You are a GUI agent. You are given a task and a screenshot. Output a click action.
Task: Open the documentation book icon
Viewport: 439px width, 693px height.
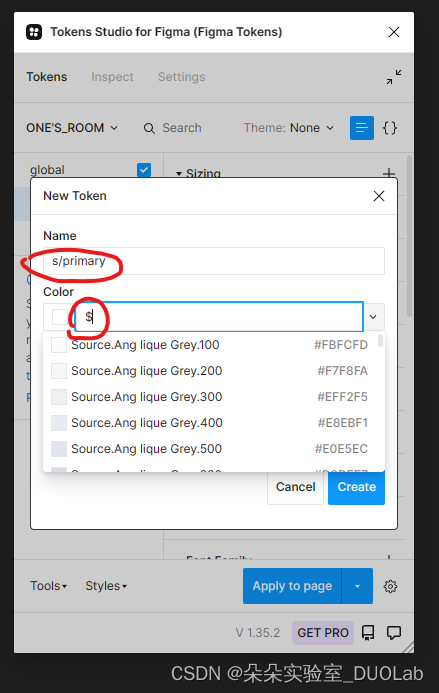[x=368, y=633]
